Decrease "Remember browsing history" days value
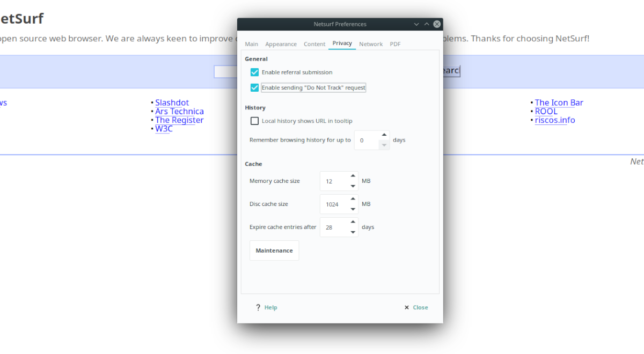644x354 pixels. [384, 144]
